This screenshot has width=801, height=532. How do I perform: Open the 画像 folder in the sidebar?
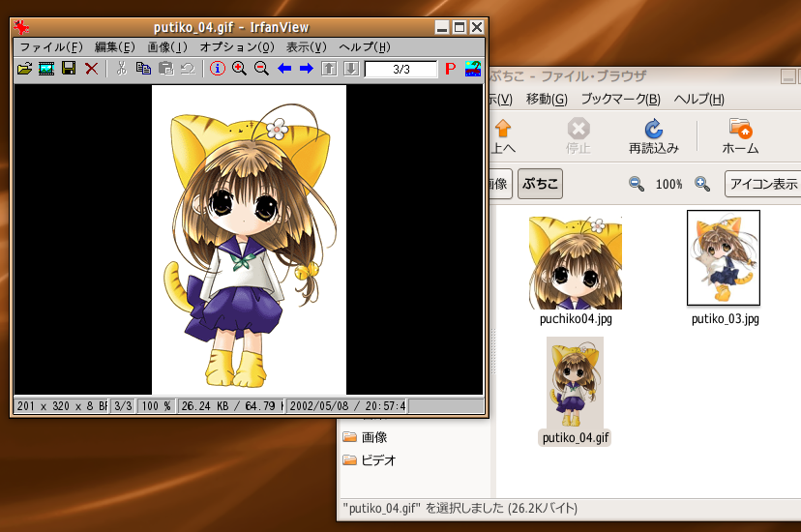coord(366,437)
